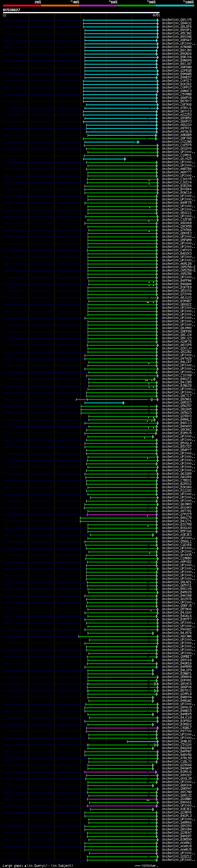Screen dimensions: 197x868
Task: Click the query end position 605
Action: (x=155, y=15)
